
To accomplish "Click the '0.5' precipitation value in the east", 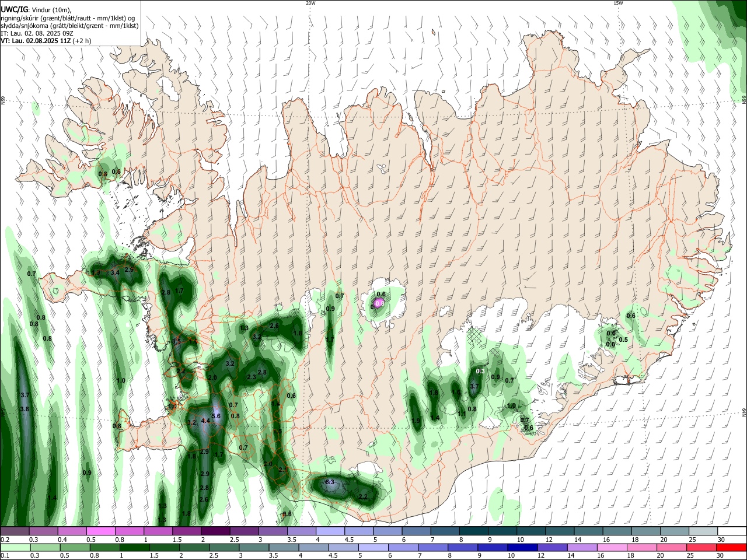I will coord(623,339).
